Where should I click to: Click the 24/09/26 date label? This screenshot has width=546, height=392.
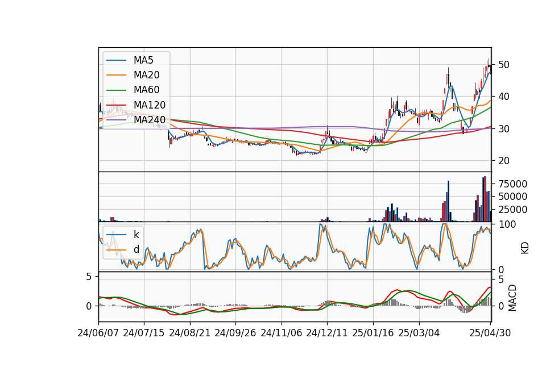coord(235,333)
